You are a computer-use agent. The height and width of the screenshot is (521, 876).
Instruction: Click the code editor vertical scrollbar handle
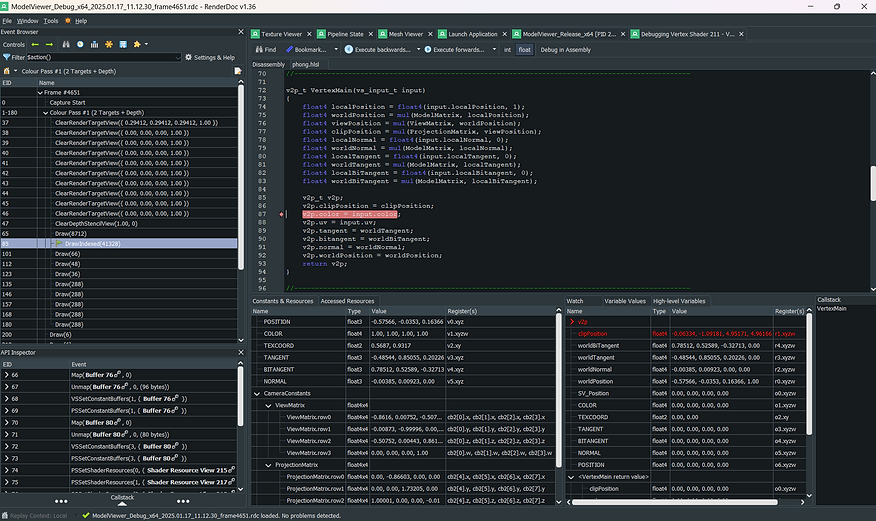click(x=873, y=183)
